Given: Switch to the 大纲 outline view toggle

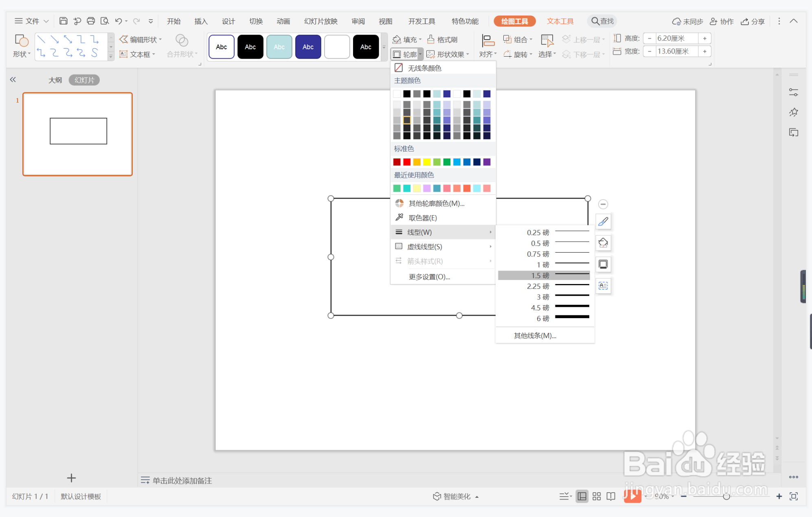Looking at the screenshot, I should tap(55, 80).
